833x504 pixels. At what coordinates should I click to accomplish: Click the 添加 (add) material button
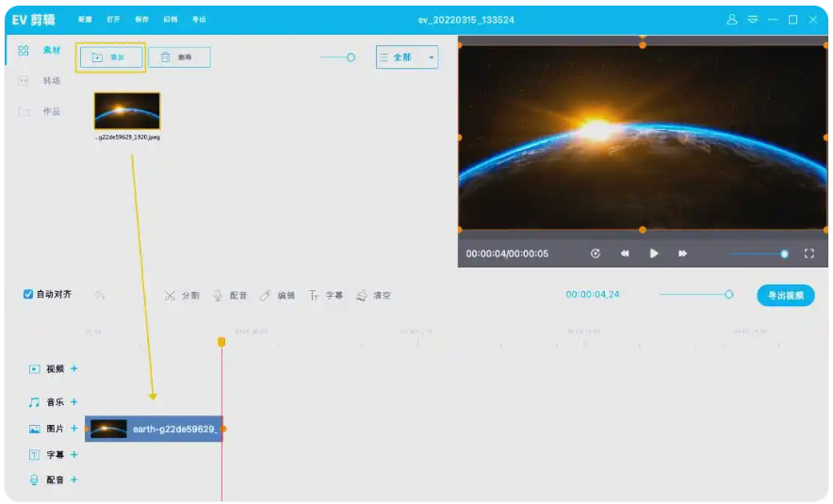tap(109, 57)
